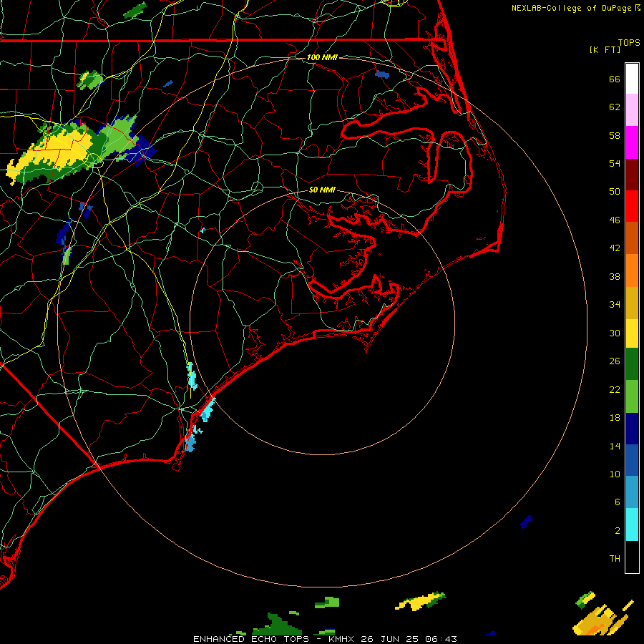
Task: Click the 6 legend value
Action: (x=617, y=502)
